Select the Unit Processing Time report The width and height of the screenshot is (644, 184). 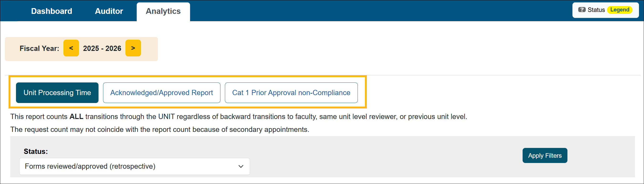pos(57,93)
